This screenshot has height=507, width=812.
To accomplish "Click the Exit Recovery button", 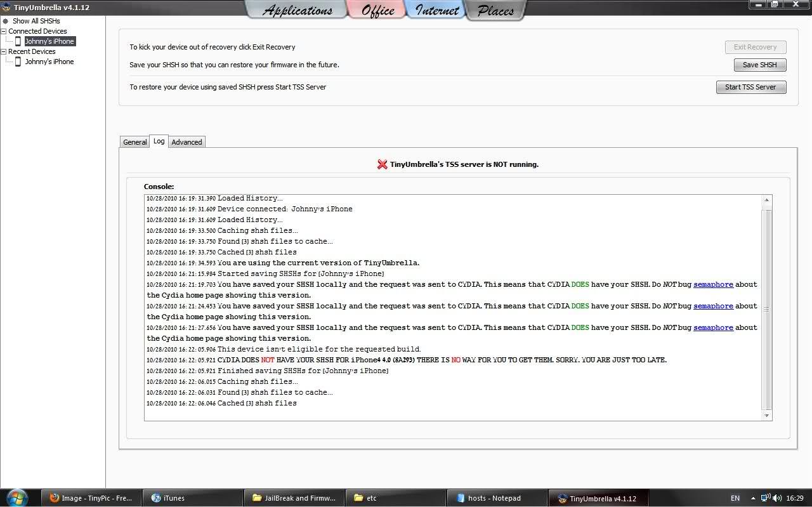I will 756,47.
